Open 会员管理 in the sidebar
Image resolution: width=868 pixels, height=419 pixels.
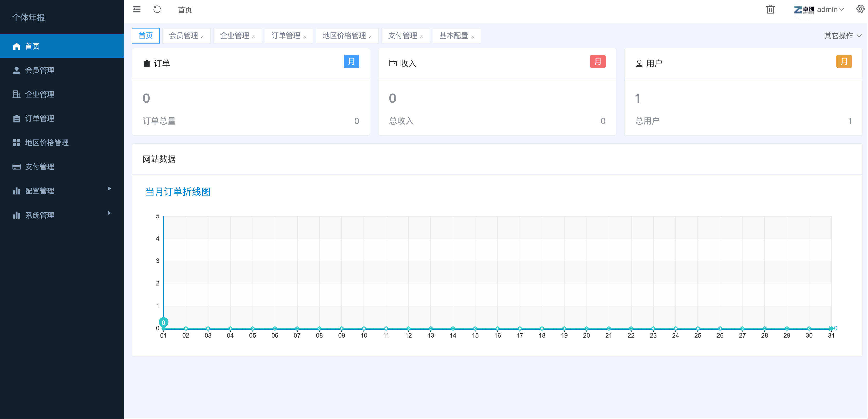40,70
